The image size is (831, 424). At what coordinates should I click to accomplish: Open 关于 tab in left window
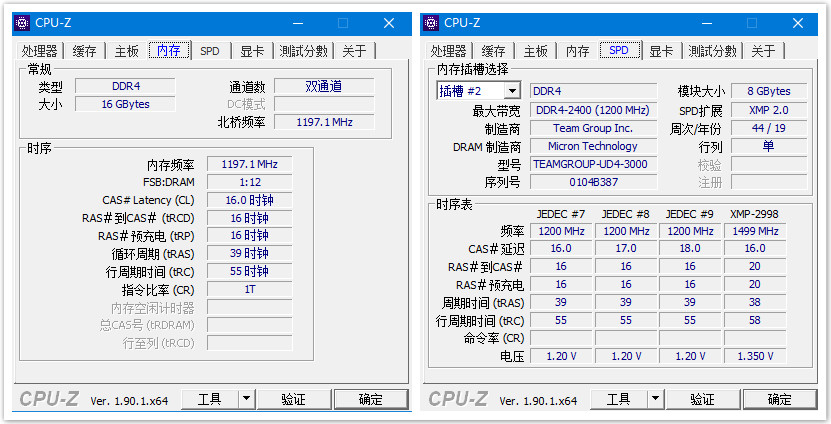point(355,51)
